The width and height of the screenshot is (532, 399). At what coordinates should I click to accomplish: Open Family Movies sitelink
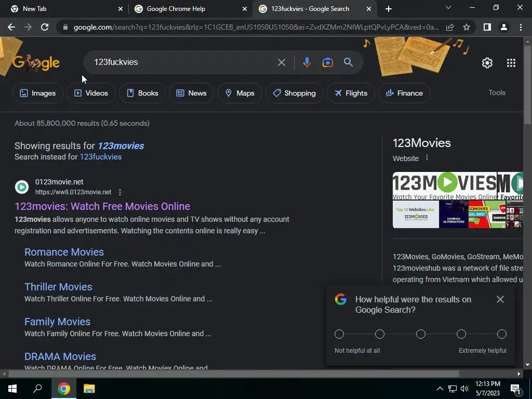[57, 322]
